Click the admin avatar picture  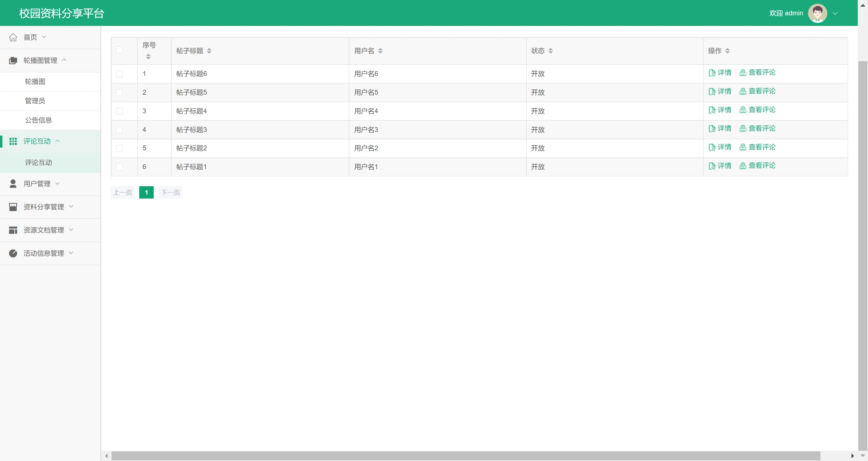pyautogui.click(x=817, y=13)
